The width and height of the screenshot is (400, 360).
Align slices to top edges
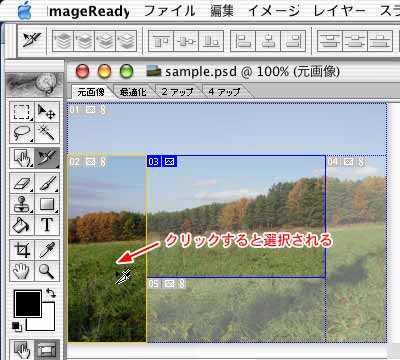pos(161,41)
